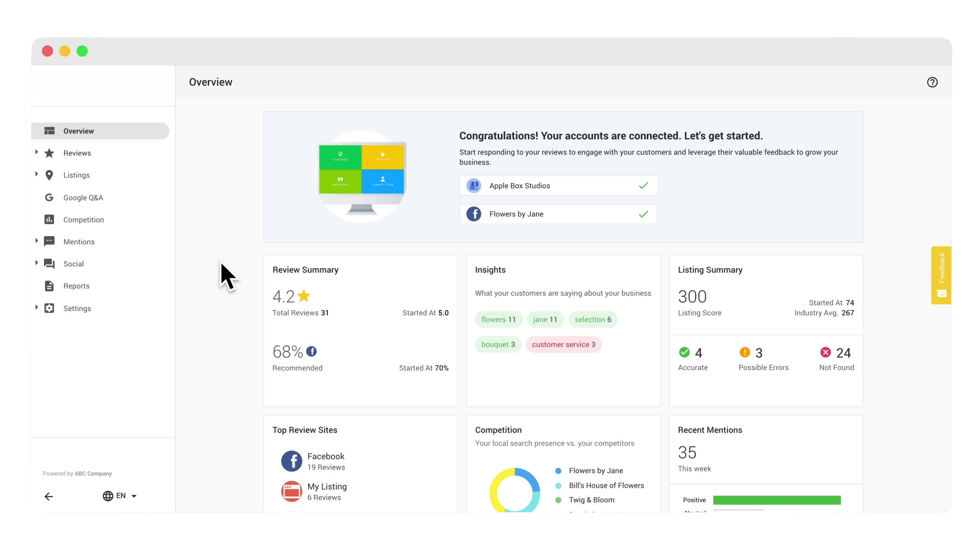Screen dimensions: 980x551
Task: Click the globe language icon
Action: pyautogui.click(x=108, y=496)
